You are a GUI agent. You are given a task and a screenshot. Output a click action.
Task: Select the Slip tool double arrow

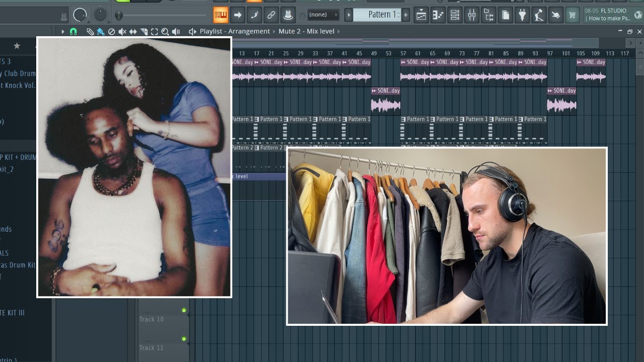click(x=133, y=32)
